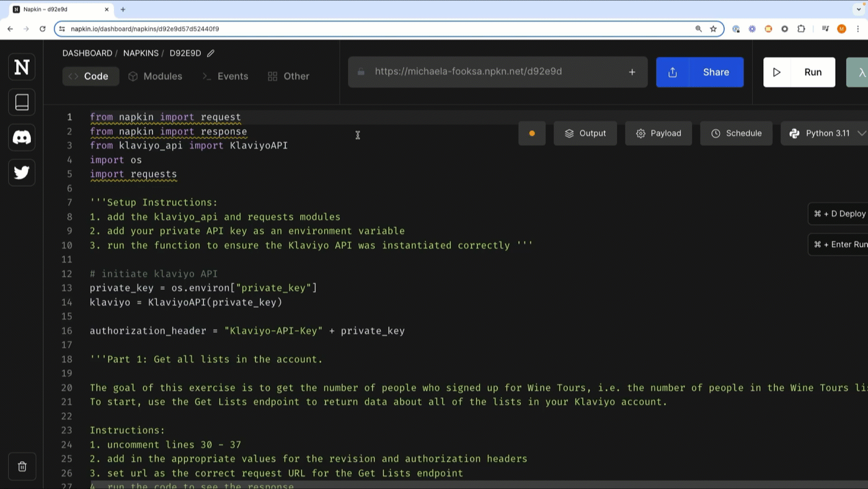Click the purple starburst extension icon

click(752, 29)
